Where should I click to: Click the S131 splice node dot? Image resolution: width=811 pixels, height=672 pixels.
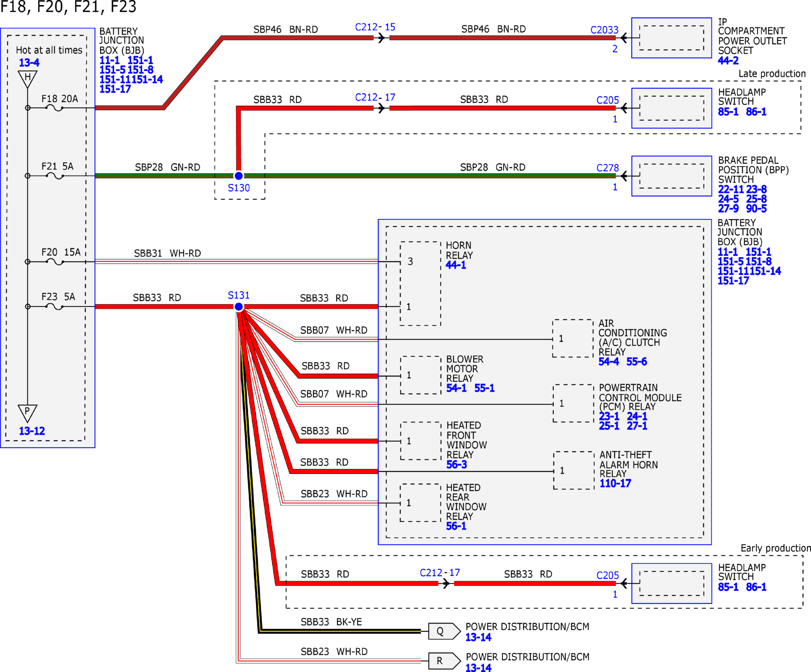(x=239, y=307)
